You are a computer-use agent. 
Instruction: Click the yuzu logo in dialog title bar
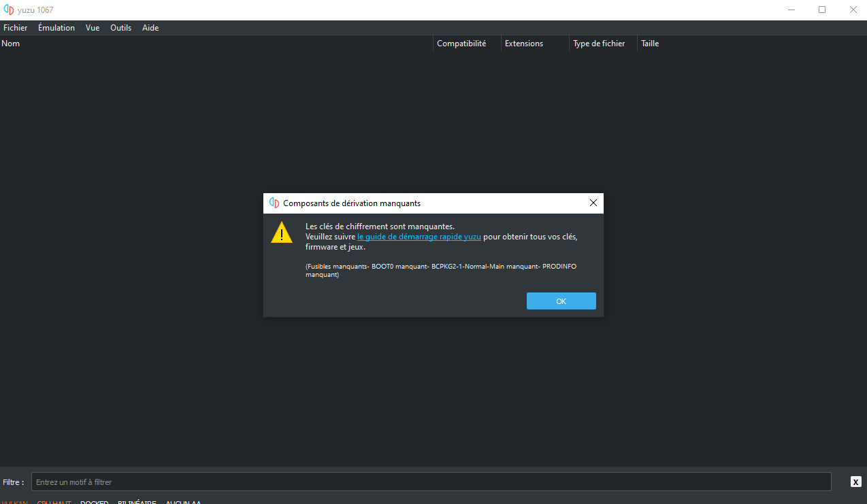(x=274, y=203)
